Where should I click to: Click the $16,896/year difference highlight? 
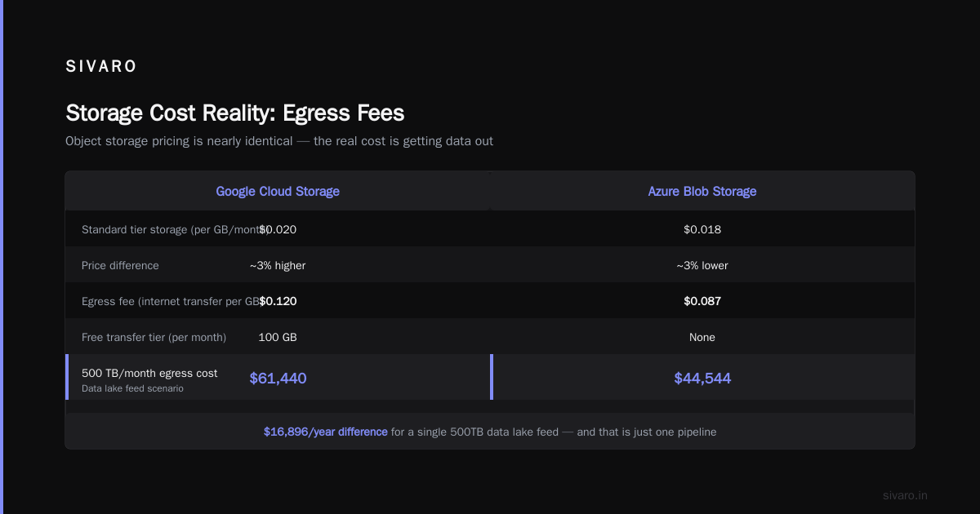click(325, 432)
